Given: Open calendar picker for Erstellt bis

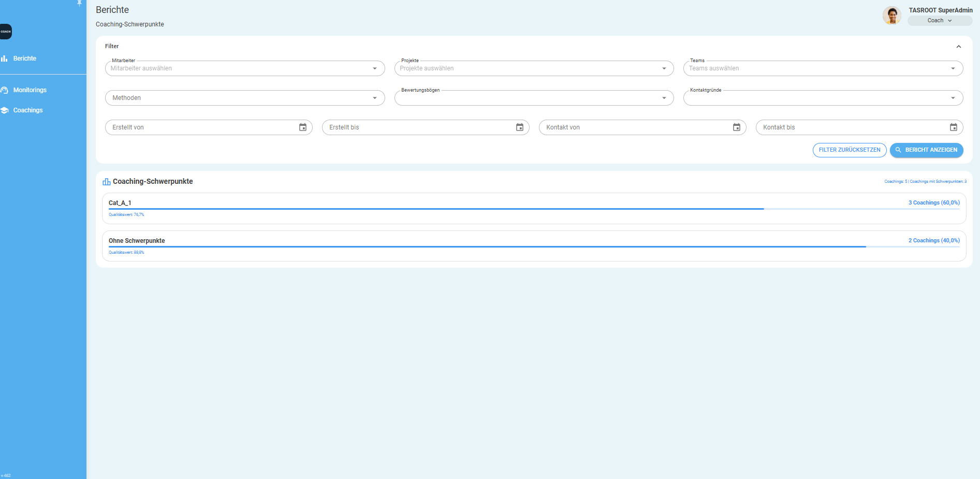Looking at the screenshot, I should (x=520, y=127).
